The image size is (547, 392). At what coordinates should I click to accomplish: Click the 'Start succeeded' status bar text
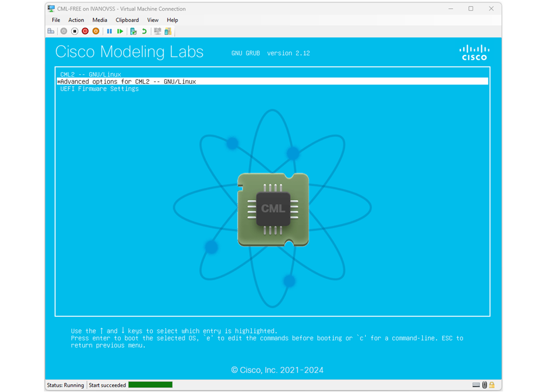[x=107, y=385]
